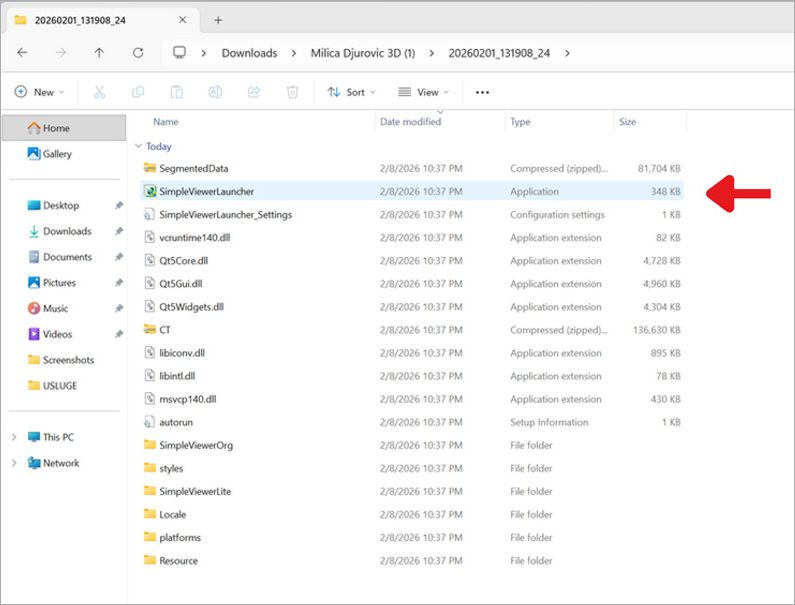Click the Rename icon in toolbar
This screenshot has width=795, height=605.
point(215,92)
